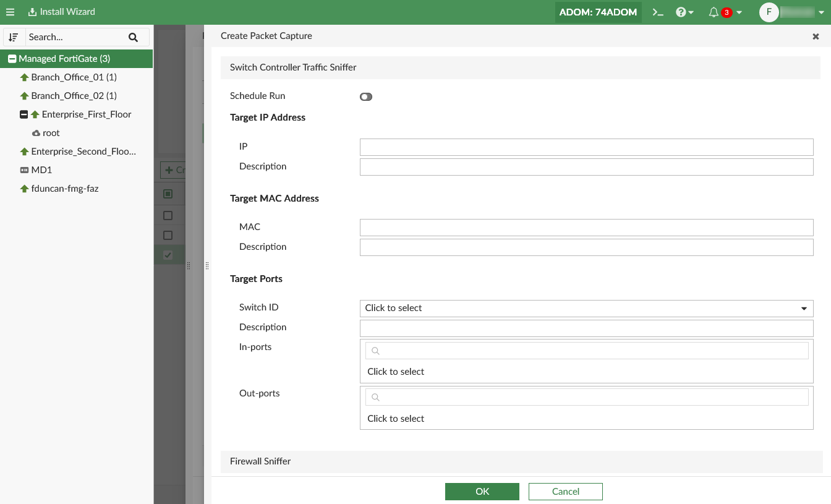831x504 pixels.
Task: Select the MD1 entry
Action: point(41,170)
